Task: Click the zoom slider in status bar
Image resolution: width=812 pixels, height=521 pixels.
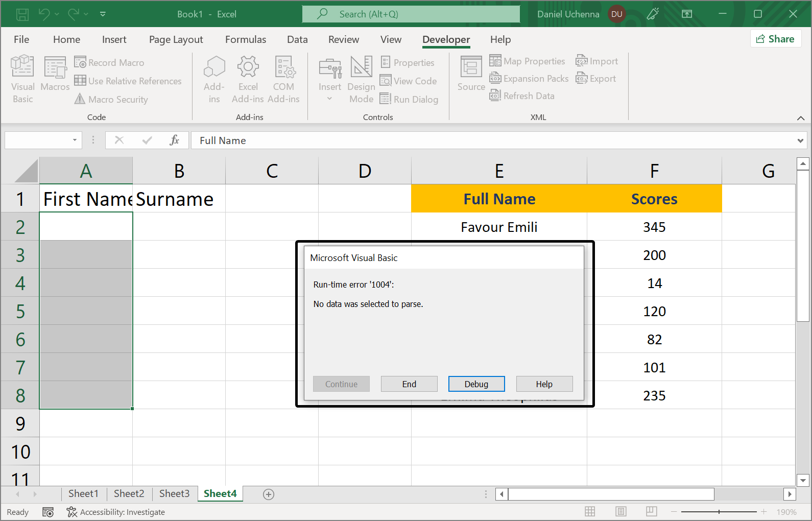Action: [x=719, y=512]
